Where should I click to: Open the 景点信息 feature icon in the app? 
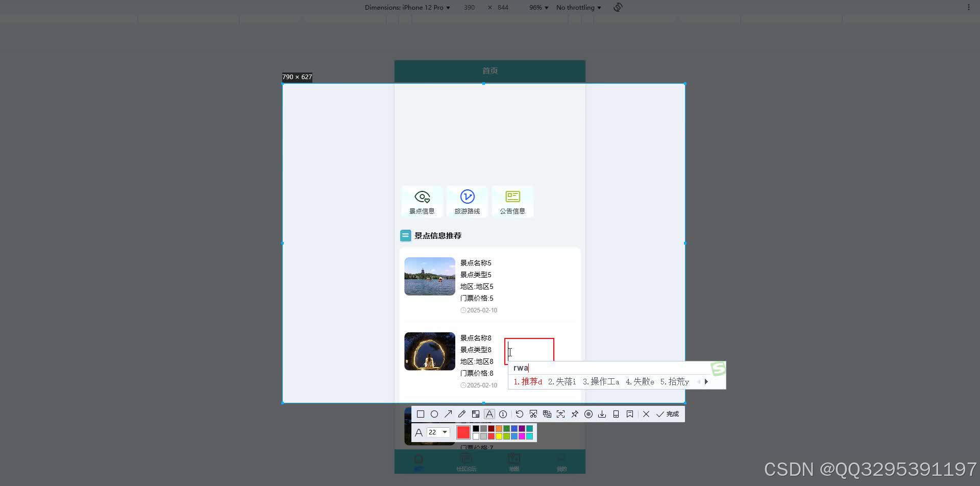pos(422,201)
